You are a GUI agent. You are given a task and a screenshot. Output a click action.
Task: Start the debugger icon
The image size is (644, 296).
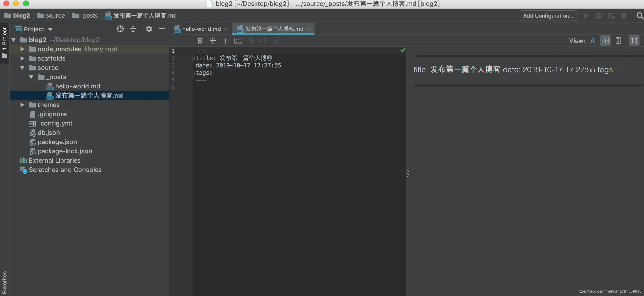click(x=599, y=15)
